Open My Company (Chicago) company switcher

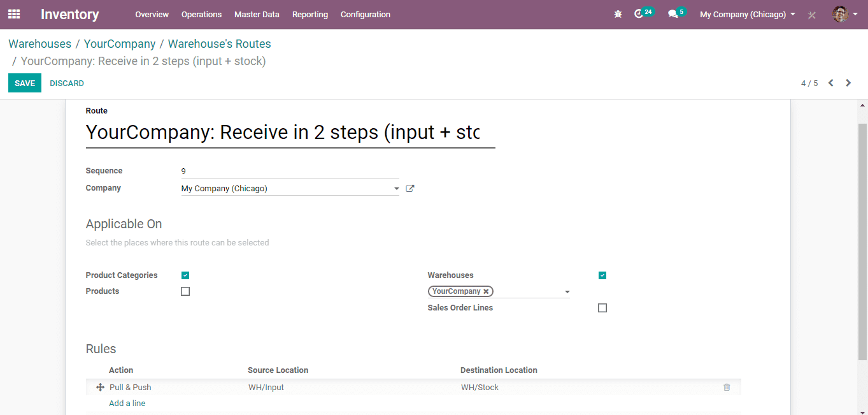(748, 14)
